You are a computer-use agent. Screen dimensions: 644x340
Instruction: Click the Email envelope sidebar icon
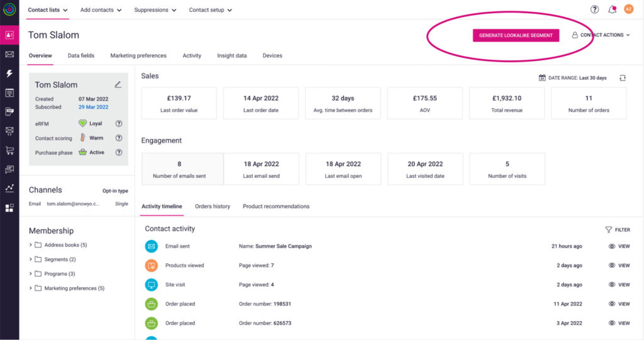pos(9,55)
